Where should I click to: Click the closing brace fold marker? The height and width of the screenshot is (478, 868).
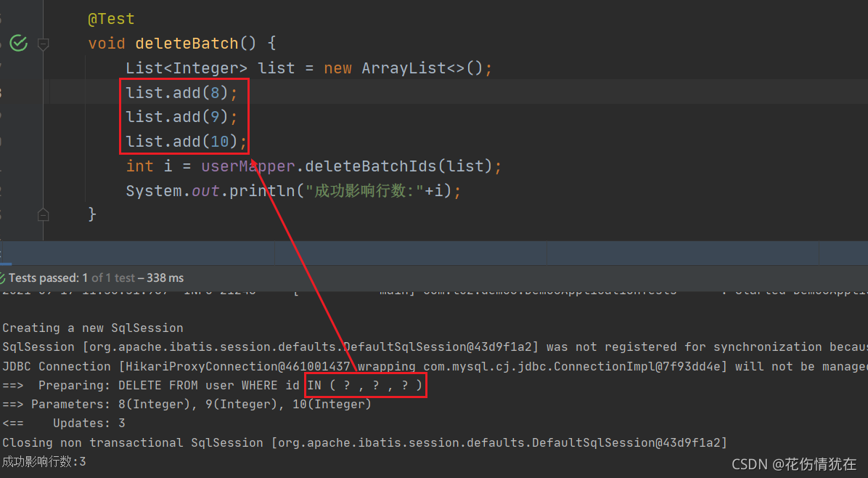43,214
